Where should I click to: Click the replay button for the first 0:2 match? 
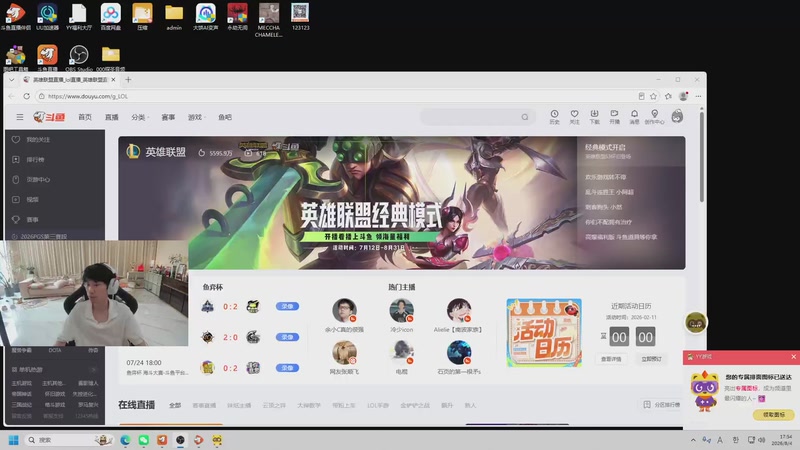(x=287, y=306)
